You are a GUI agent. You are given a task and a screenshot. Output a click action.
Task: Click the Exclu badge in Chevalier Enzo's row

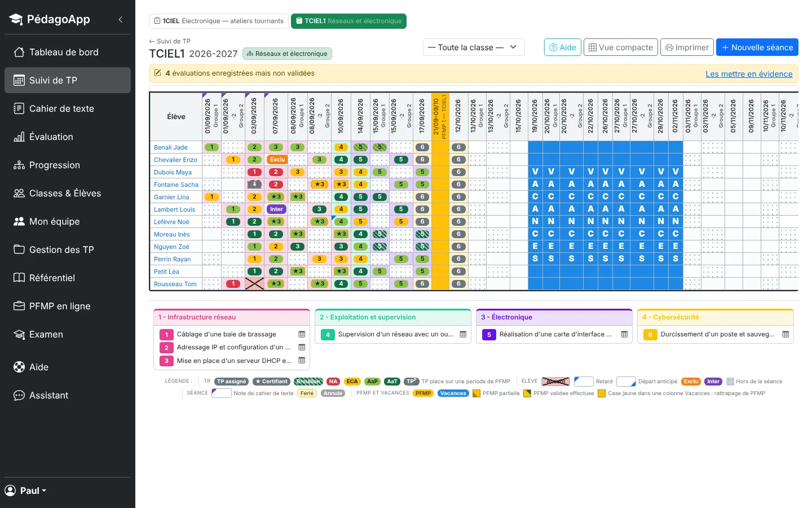(x=277, y=160)
